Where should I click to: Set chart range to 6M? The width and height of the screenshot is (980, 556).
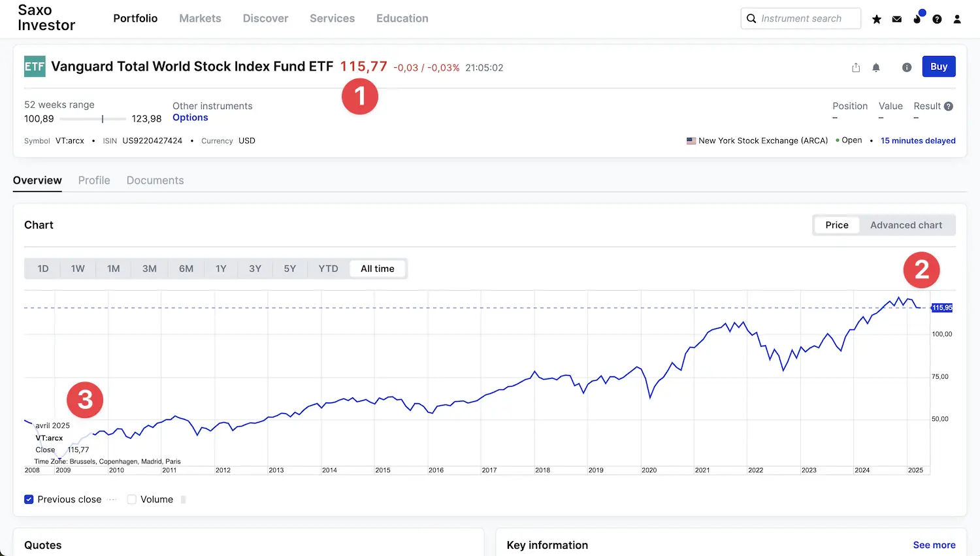click(x=186, y=269)
